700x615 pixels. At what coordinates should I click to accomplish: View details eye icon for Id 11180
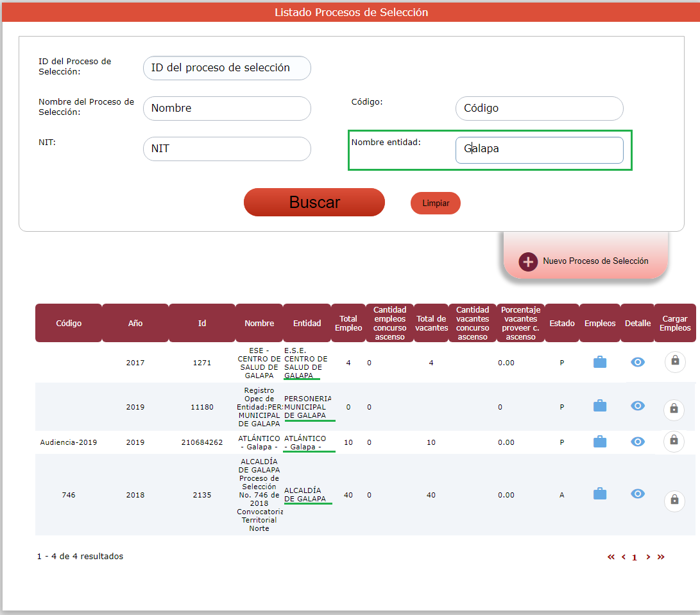click(637, 406)
